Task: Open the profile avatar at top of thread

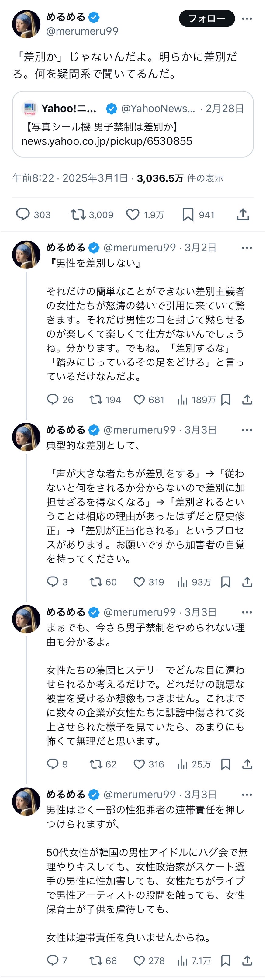Action: (26, 24)
